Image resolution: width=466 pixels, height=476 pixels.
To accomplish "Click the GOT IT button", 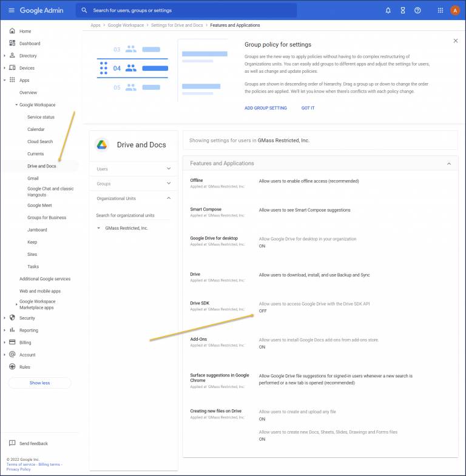I will 308,108.
